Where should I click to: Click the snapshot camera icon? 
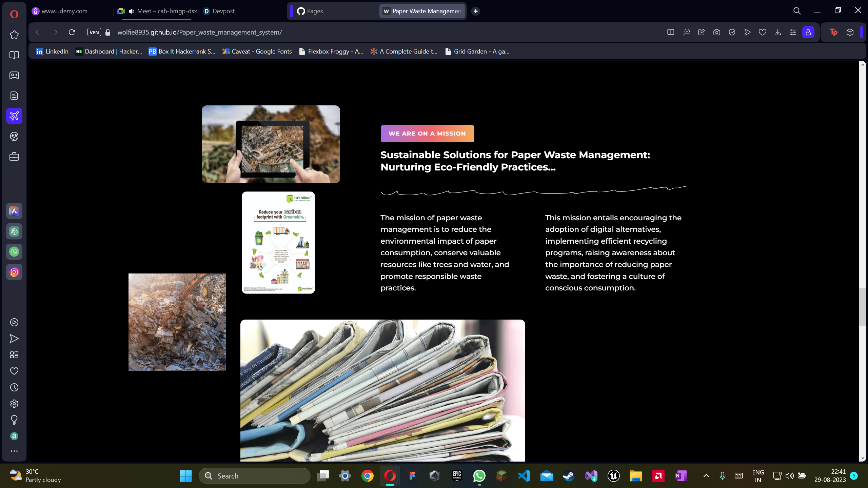point(716,32)
